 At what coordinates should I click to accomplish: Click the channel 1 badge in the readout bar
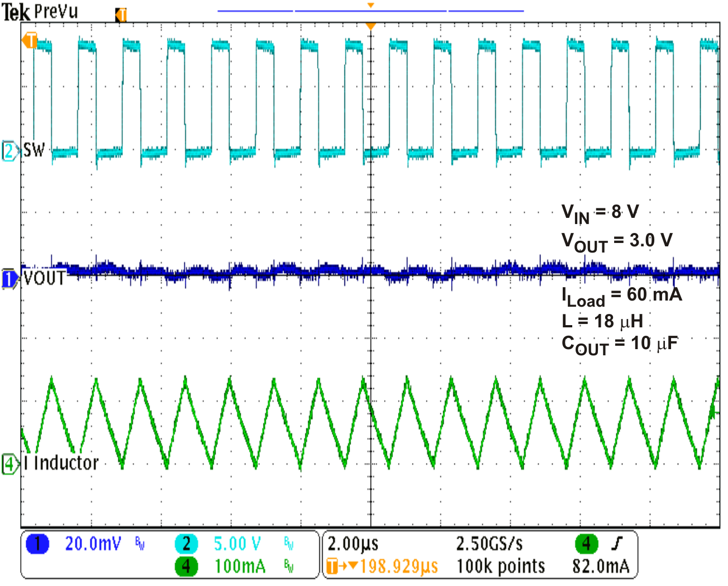37,544
